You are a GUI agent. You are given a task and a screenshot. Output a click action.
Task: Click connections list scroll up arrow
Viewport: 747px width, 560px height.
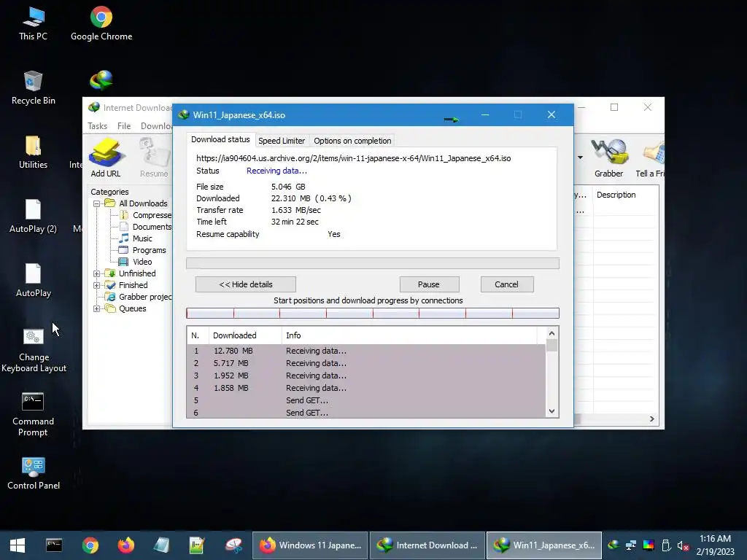551,333
